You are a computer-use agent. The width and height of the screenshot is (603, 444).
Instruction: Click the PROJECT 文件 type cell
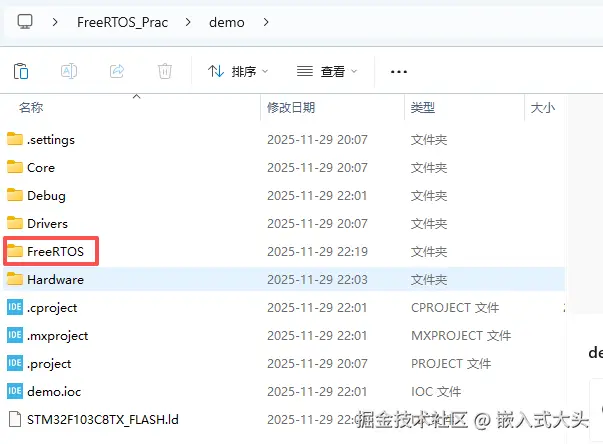(451, 364)
